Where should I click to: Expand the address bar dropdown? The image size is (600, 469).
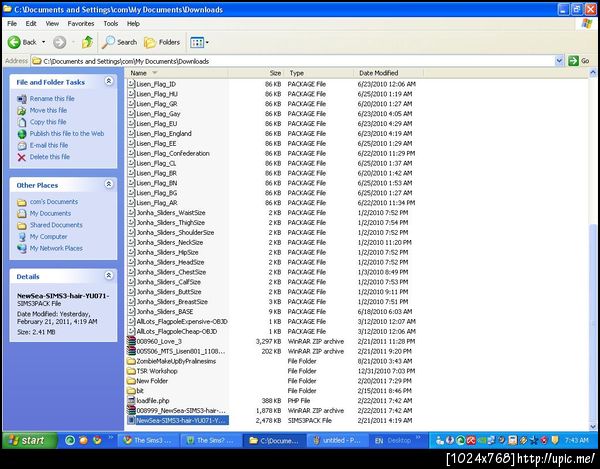559,61
